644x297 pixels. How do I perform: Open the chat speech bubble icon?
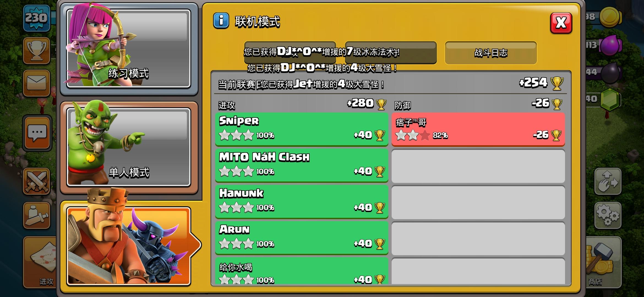point(37,133)
